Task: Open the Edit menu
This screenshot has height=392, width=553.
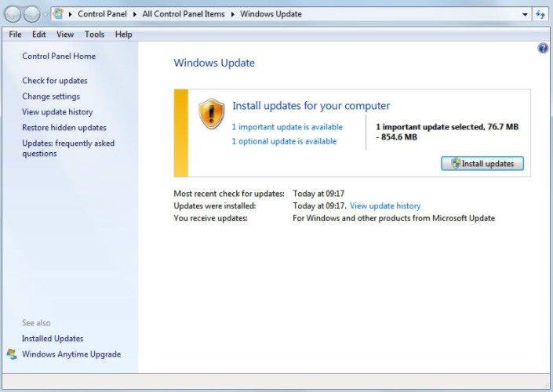Action: click(38, 34)
